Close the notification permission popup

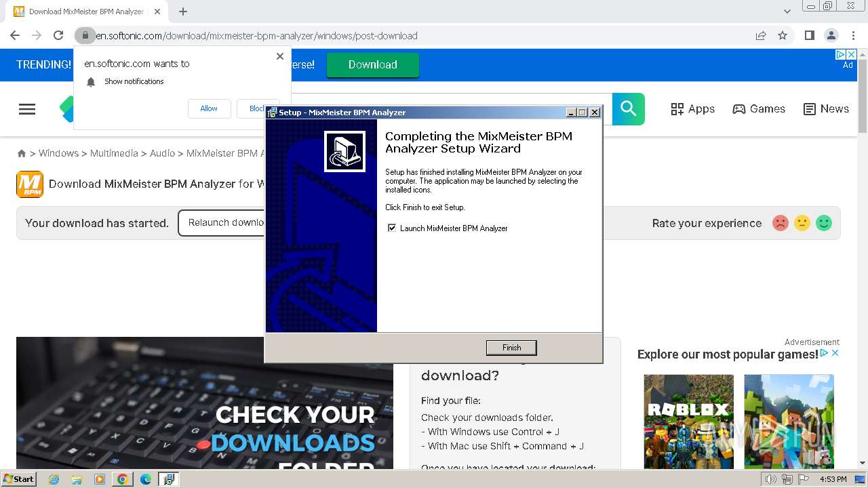[280, 56]
